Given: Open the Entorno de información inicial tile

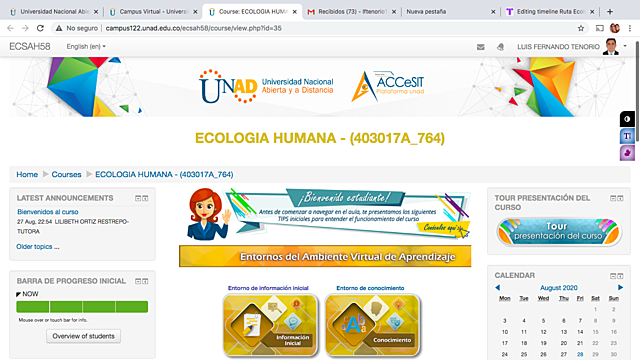Looking at the screenshot, I should tap(270, 325).
